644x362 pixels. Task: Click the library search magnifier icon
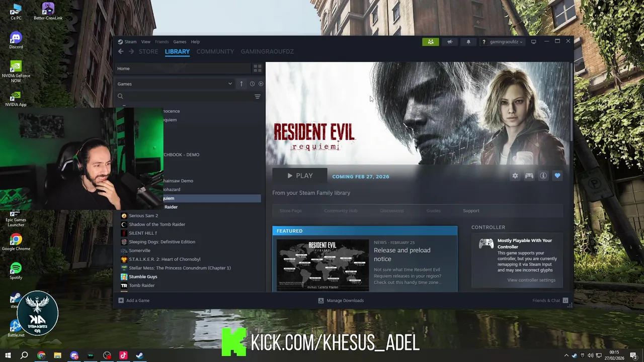coord(120,96)
